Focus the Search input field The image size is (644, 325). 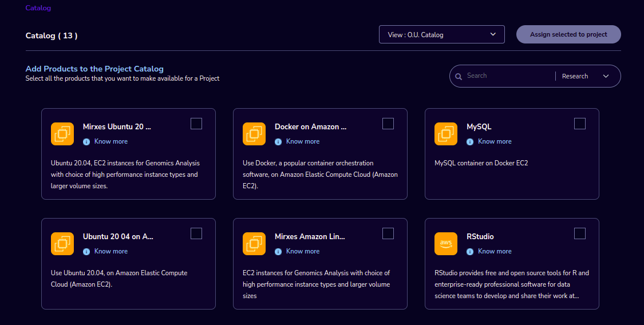[509, 76]
